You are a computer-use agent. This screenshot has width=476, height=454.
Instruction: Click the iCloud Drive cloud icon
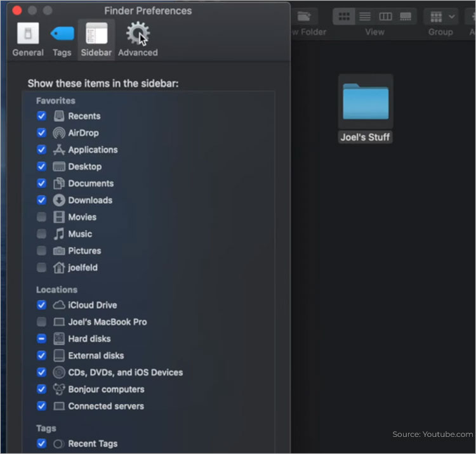tap(59, 305)
